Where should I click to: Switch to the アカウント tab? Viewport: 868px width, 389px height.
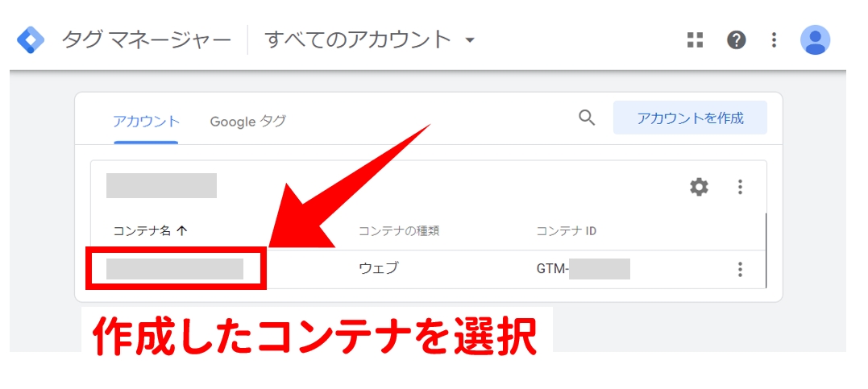146,121
